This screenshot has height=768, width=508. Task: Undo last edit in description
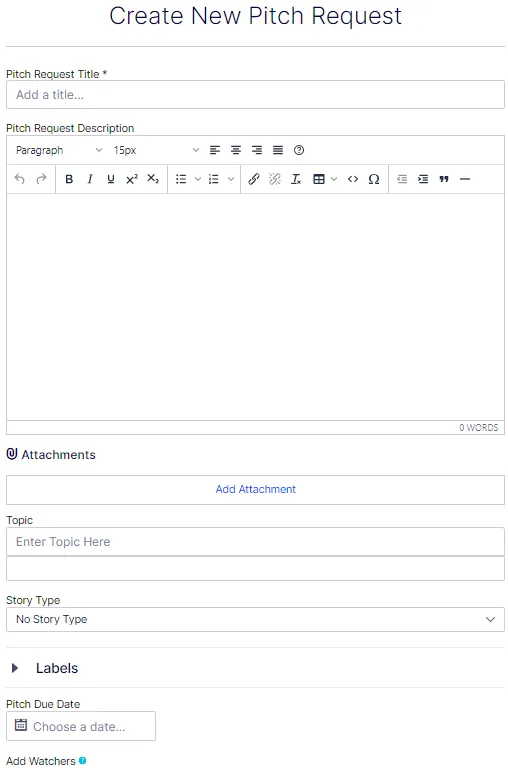(20, 179)
